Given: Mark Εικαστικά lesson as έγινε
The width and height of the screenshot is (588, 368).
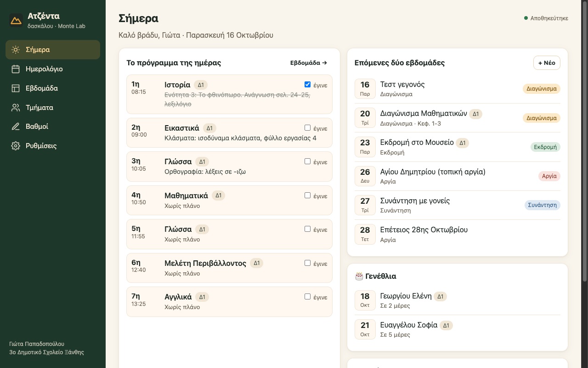Looking at the screenshot, I should point(307,128).
